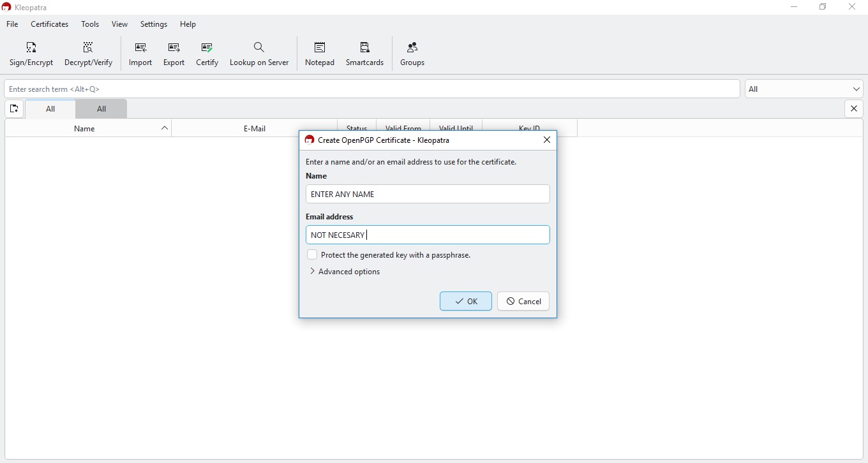Open the View menu
This screenshot has width=868, height=463.
tap(120, 24)
